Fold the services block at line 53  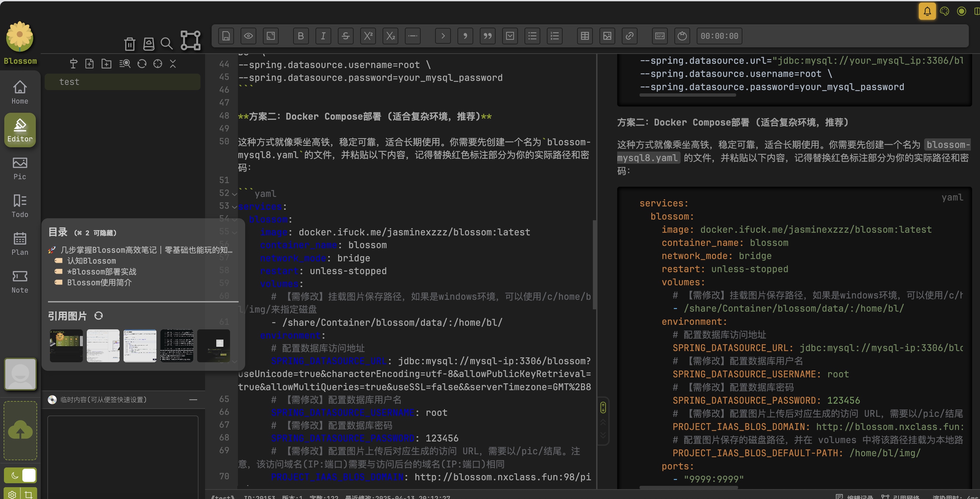point(235,207)
